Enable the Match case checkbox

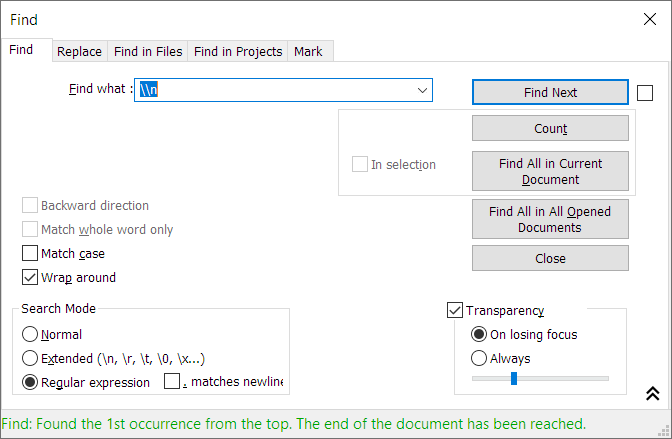(30, 253)
